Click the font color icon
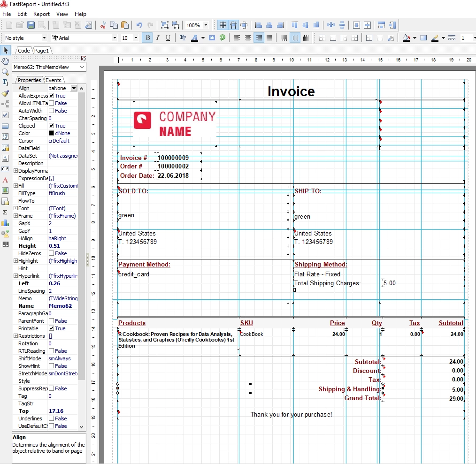476x464 pixels. click(x=195, y=38)
